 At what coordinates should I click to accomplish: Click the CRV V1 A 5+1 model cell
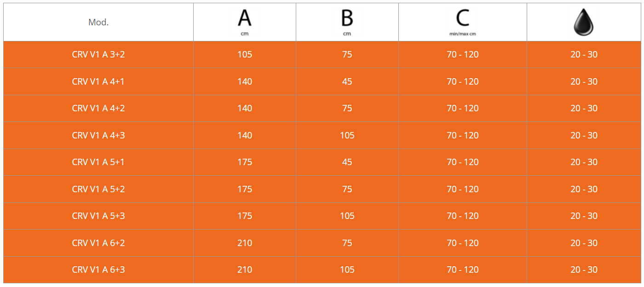click(98, 162)
